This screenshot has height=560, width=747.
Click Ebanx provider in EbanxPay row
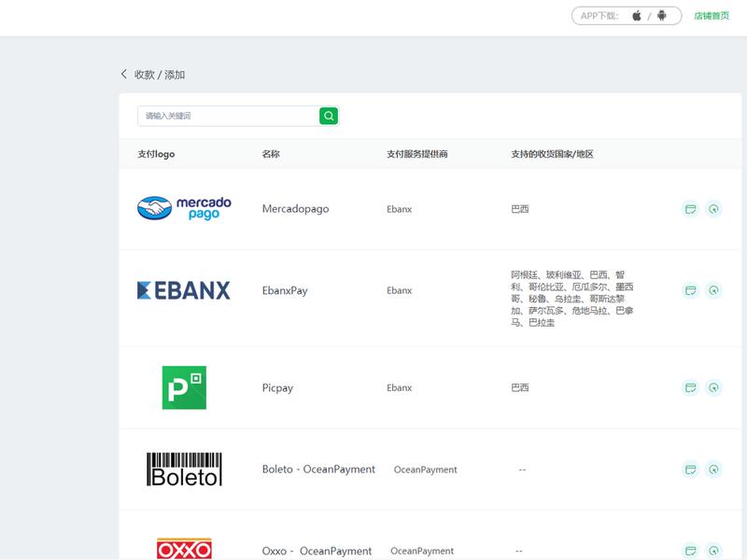(400, 290)
